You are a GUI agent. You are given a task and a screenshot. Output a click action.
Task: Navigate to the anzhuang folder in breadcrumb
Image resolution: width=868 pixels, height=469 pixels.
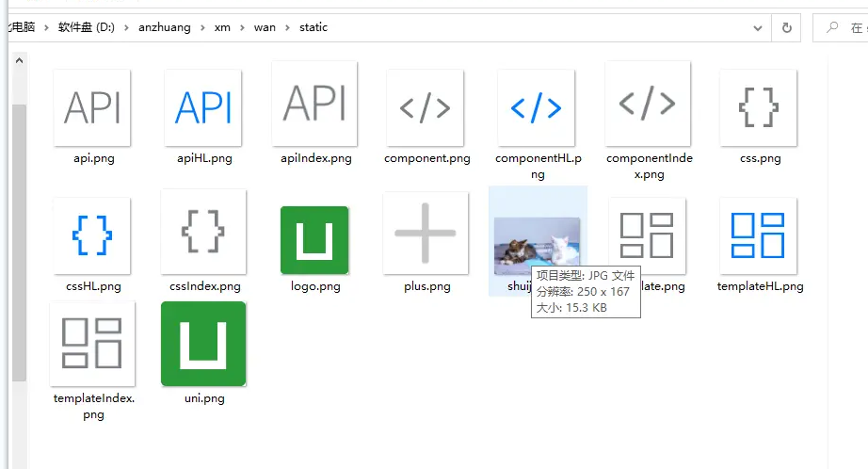coord(167,27)
